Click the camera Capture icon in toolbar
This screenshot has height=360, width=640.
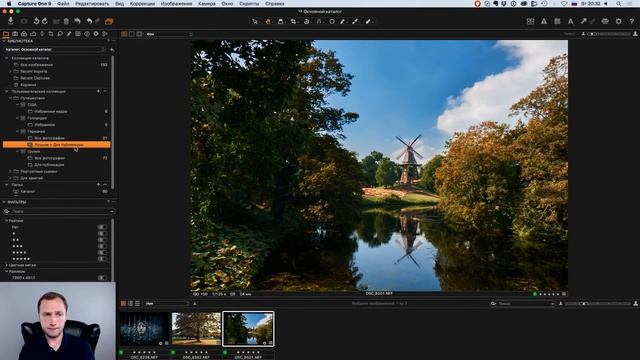pos(24,21)
